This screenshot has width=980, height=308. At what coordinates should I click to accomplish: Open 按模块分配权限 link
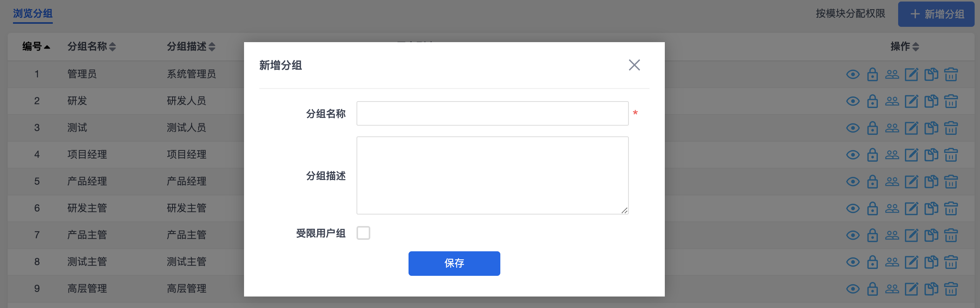[x=850, y=14]
